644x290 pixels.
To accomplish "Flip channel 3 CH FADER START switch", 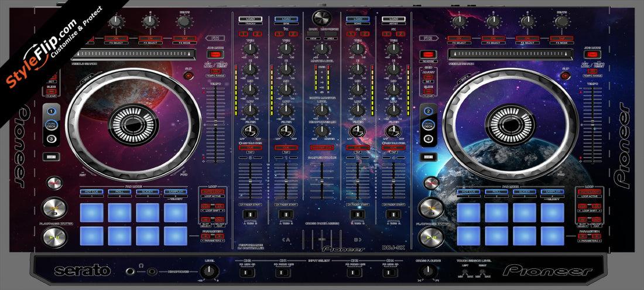I will pyautogui.click(x=250, y=214).
